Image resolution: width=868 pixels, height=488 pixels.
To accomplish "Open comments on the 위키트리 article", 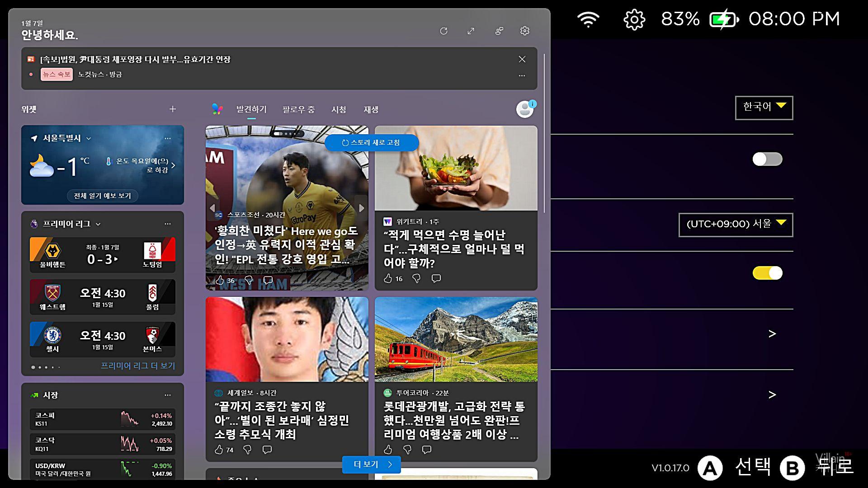I will [436, 278].
